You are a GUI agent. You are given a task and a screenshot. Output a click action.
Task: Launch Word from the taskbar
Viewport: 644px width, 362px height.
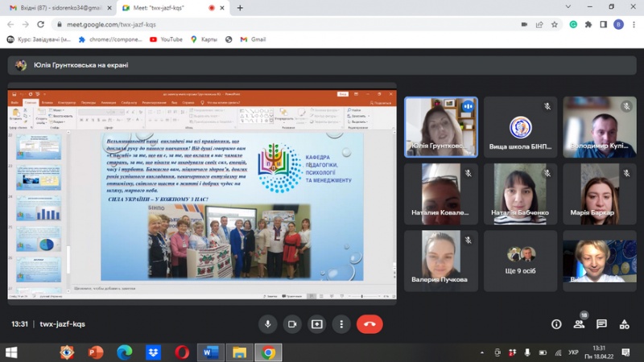(211, 352)
